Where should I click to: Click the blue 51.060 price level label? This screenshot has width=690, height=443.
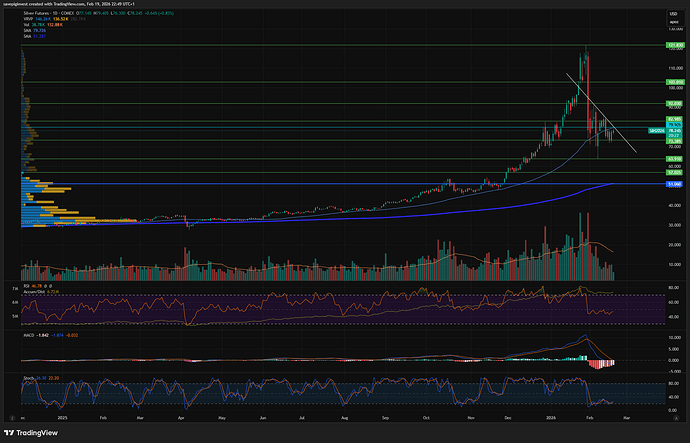tap(674, 184)
